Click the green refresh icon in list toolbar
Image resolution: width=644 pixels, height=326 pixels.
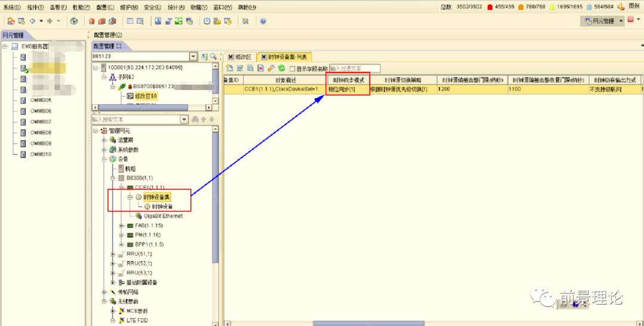[x=281, y=69]
